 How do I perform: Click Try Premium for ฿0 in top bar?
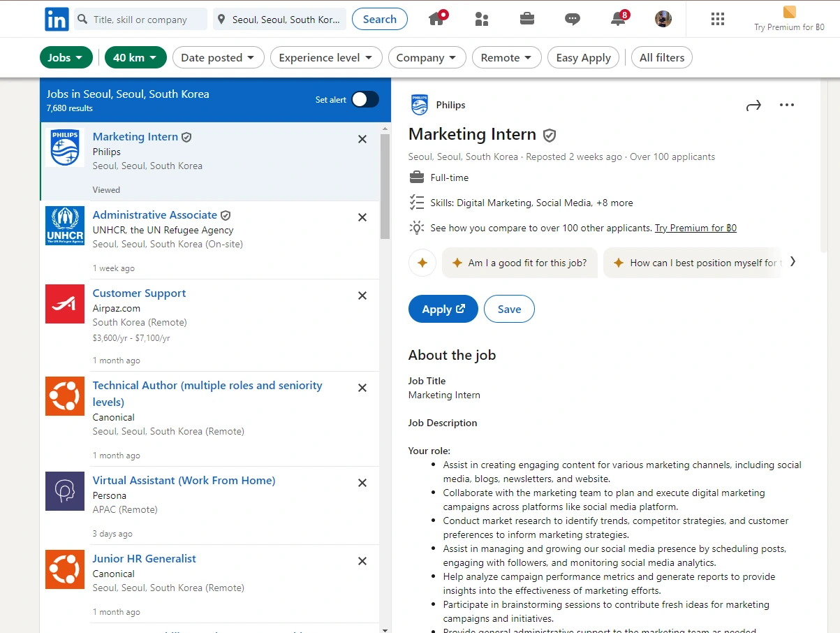pos(789,27)
